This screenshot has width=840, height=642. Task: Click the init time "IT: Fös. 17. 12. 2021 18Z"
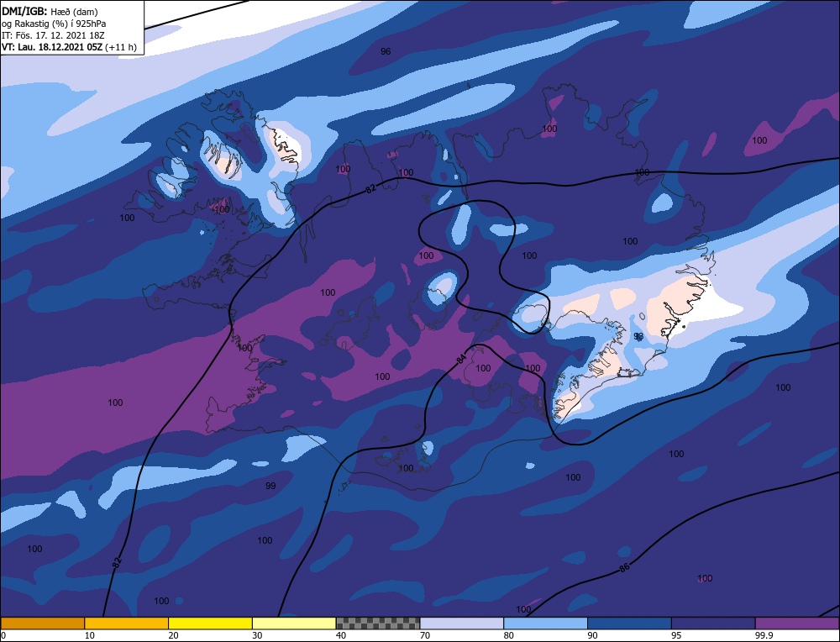(52, 35)
